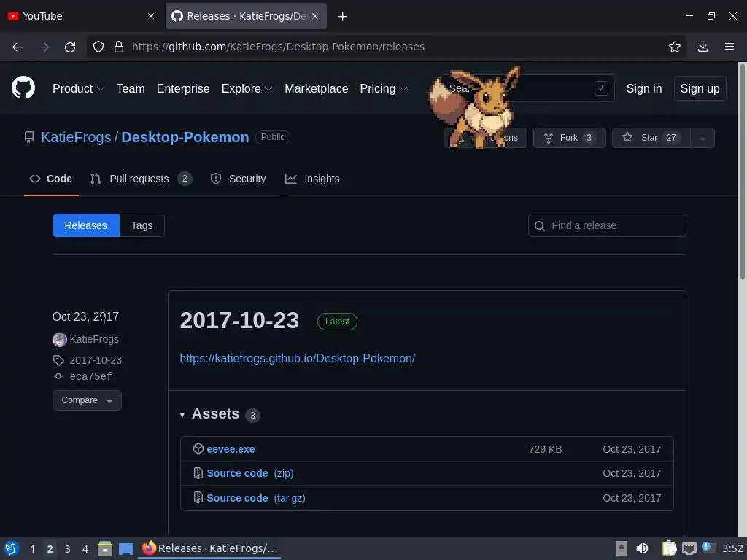Open the system start menu icon
The image size is (747, 560).
(12, 548)
